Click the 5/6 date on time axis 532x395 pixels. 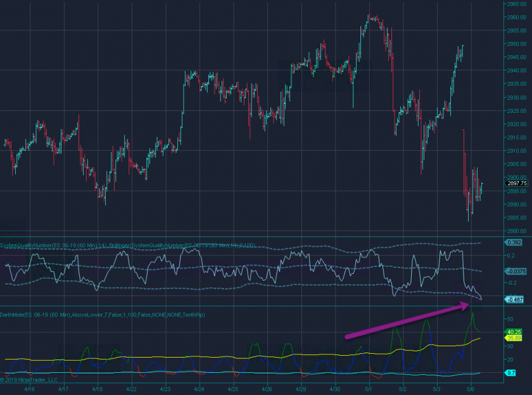[471, 388]
